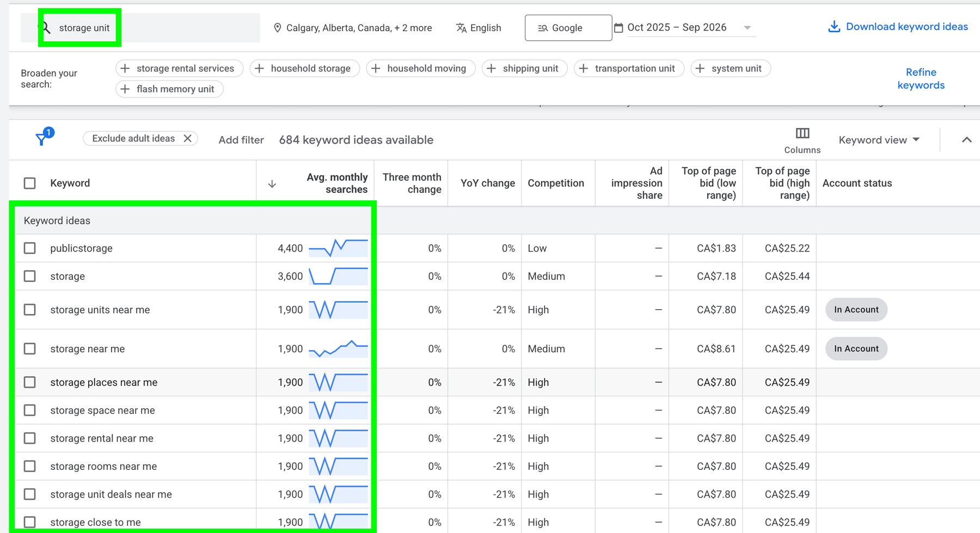
Task: Check the storage units near me checkbox
Action: click(30, 310)
